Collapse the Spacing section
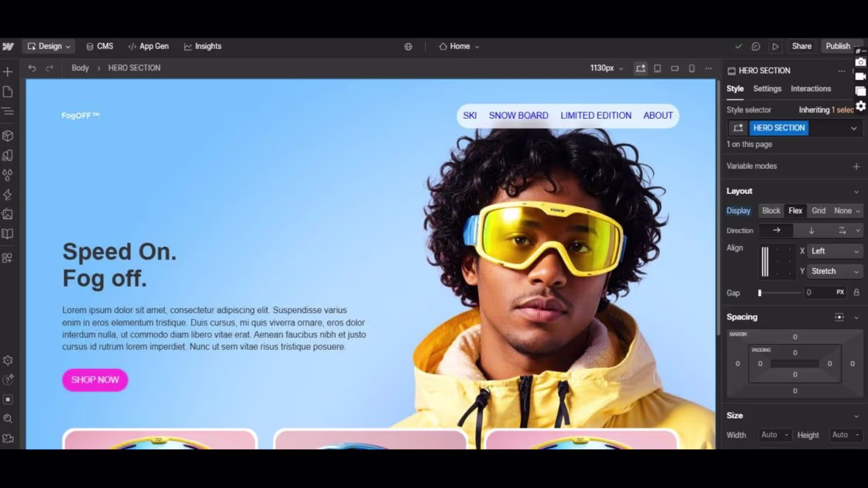Image resolution: width=868 pixels, height=488 pixels. pos(856,317)
